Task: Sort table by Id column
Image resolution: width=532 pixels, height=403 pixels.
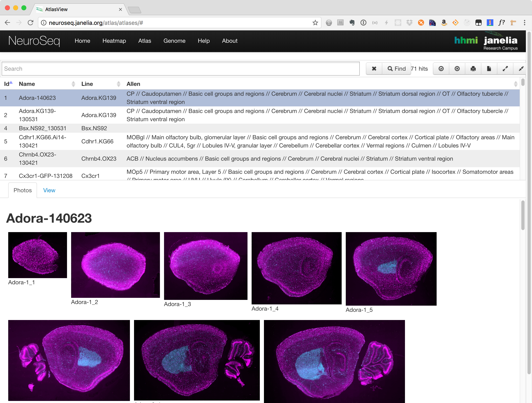Action: click(8, 84)
